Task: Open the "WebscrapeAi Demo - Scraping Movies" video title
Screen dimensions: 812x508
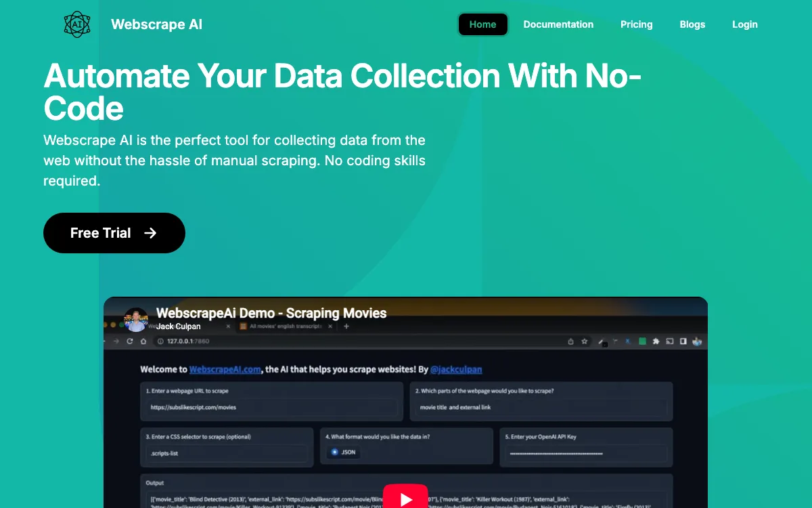Action: tap(271, 313)
